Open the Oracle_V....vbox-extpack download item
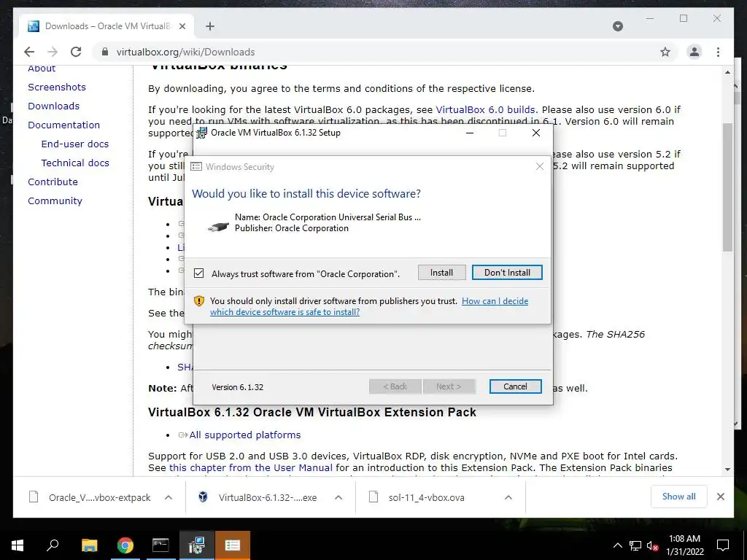 (90, 497)
